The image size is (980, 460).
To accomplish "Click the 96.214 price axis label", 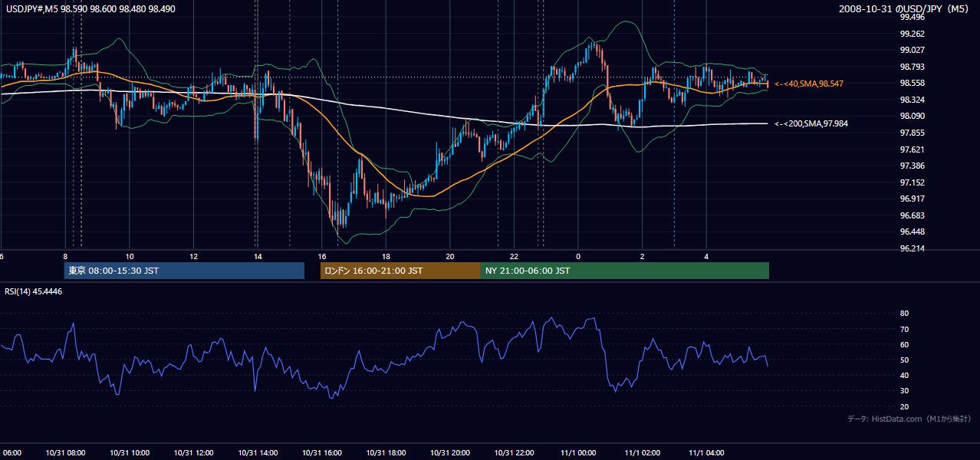I will (x=912, y=248).
